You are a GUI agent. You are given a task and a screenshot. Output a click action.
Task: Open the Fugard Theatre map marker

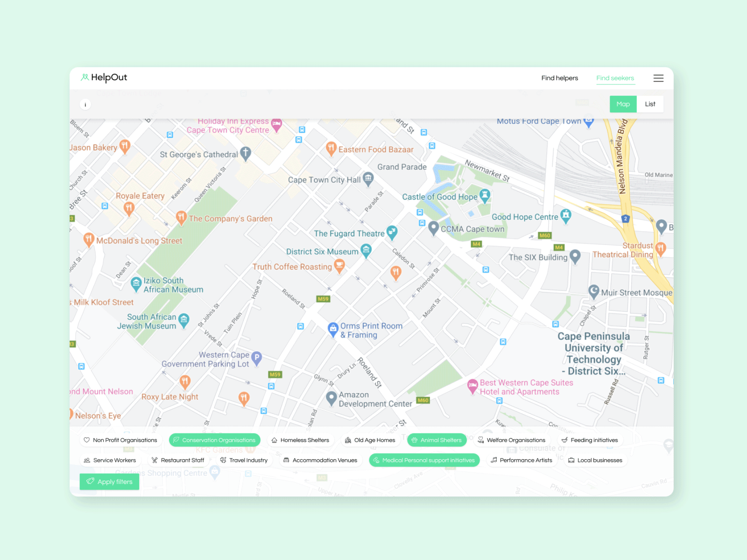point(392,232)
